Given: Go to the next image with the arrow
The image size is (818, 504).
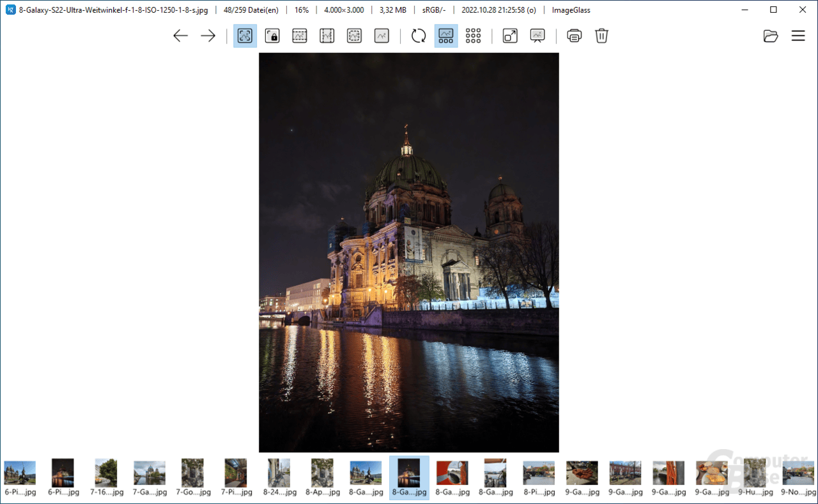Looking at the screenshot, I should coord(207,36).
